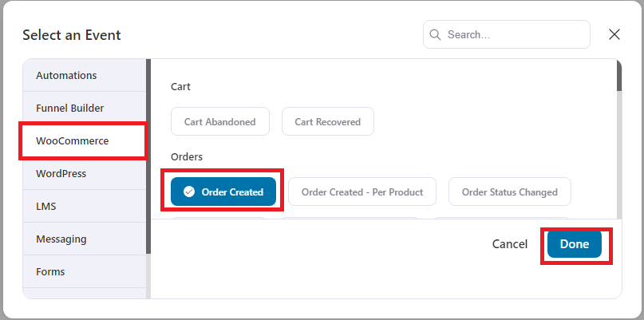Screen dimensions: 644x320
Task: Open the Forms category
Action: [85, 271]
